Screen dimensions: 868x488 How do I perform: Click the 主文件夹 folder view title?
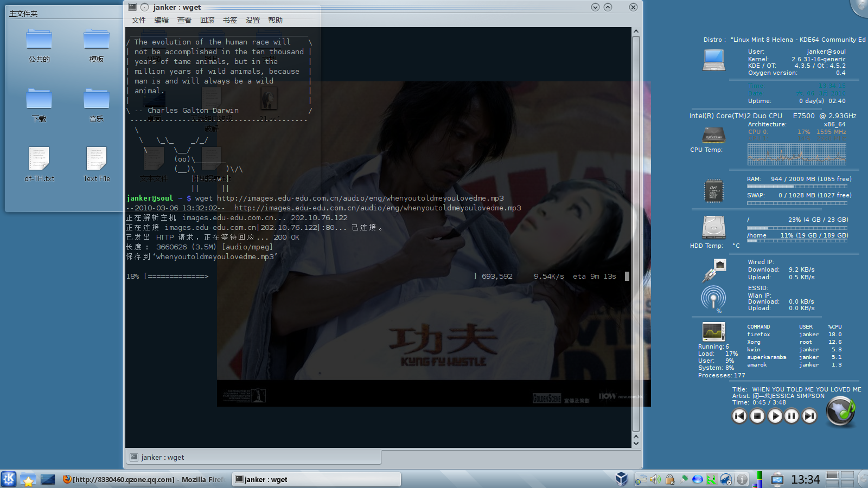click(x=23, y=14)
